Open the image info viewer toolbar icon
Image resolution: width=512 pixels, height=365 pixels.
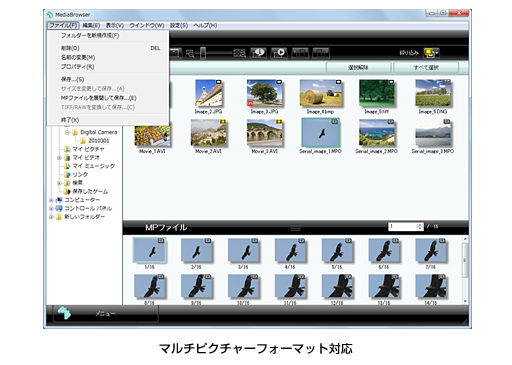click(258, 53)
